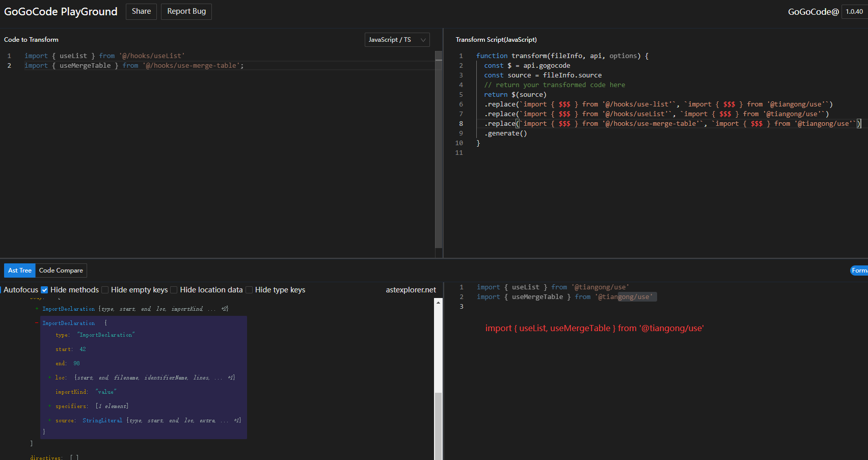Enable the Hide empty keys checkbox
Viewport: 868px width, 460px height.
tap(105, 290)
